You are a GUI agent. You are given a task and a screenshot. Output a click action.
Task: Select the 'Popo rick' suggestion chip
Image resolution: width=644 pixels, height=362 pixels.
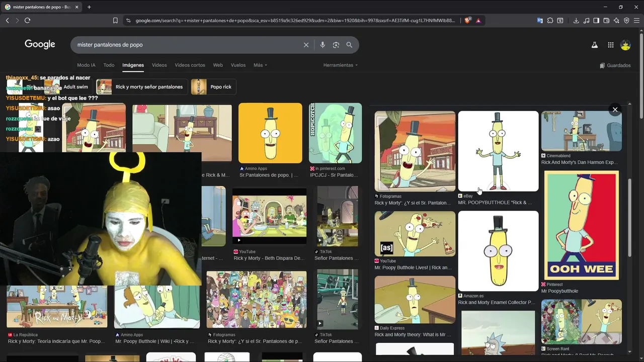(x=213, y=87)
